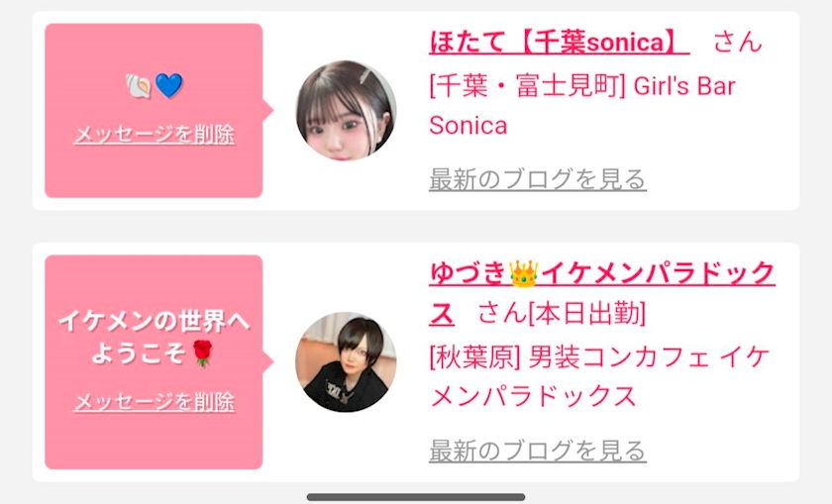Click the [千葉・富士見町] area label
This screenshot has width=832, height=504.
coord(527,86)
